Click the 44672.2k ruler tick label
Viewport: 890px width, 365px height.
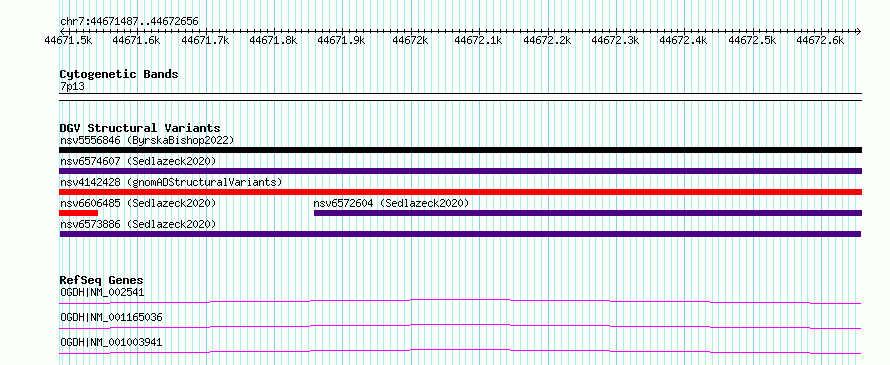547,40
